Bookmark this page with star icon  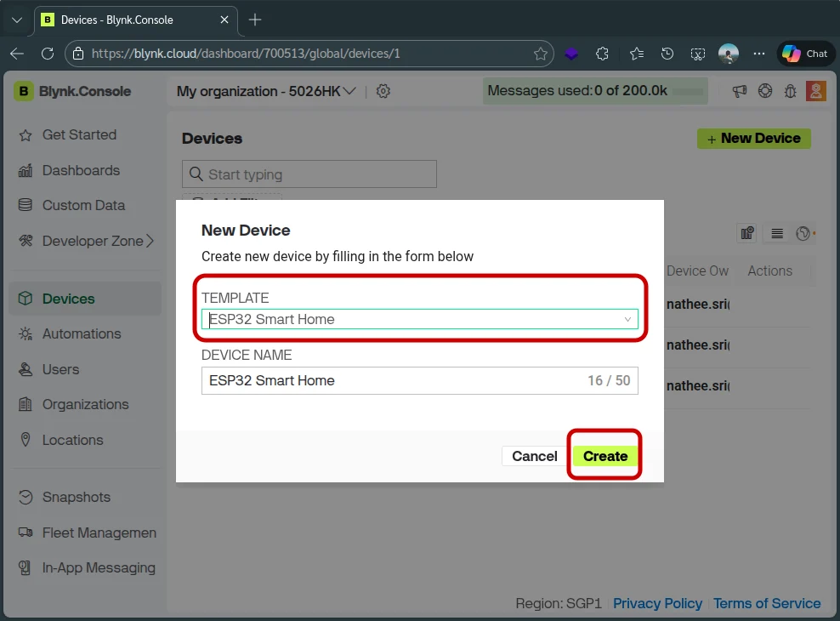coord(541,54)
